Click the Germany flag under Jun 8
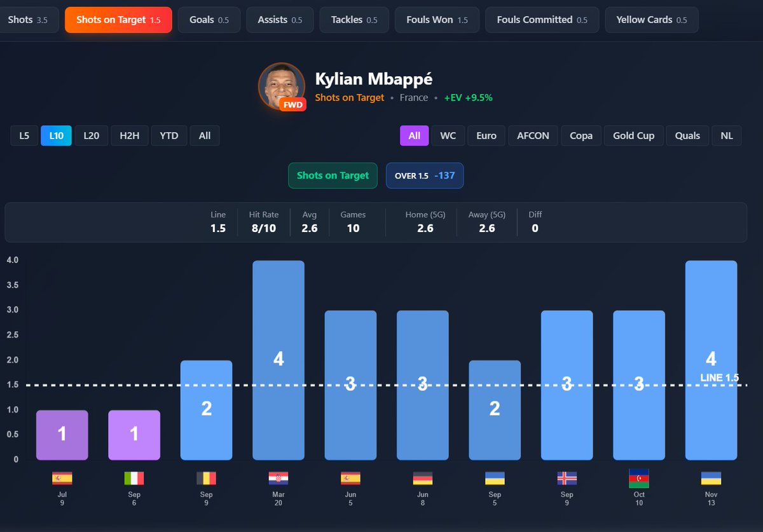Image resolution: width=763 pixels, height=532 pixels. point(422,479)
